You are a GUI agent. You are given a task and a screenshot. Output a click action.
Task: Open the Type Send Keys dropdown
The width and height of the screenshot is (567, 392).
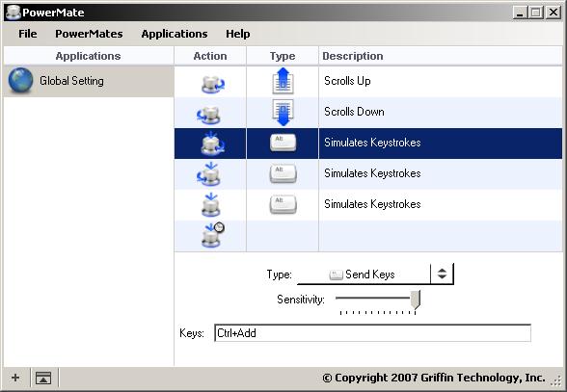click(x=375, y=274)
